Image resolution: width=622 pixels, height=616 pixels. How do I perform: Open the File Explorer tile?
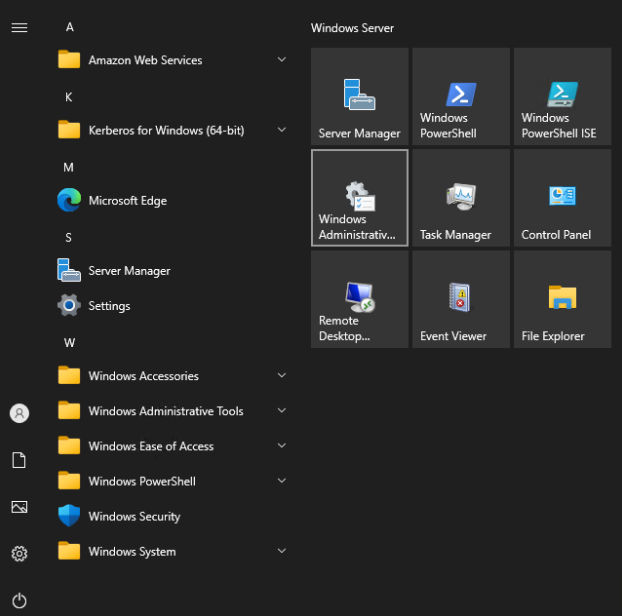point(562,299)
